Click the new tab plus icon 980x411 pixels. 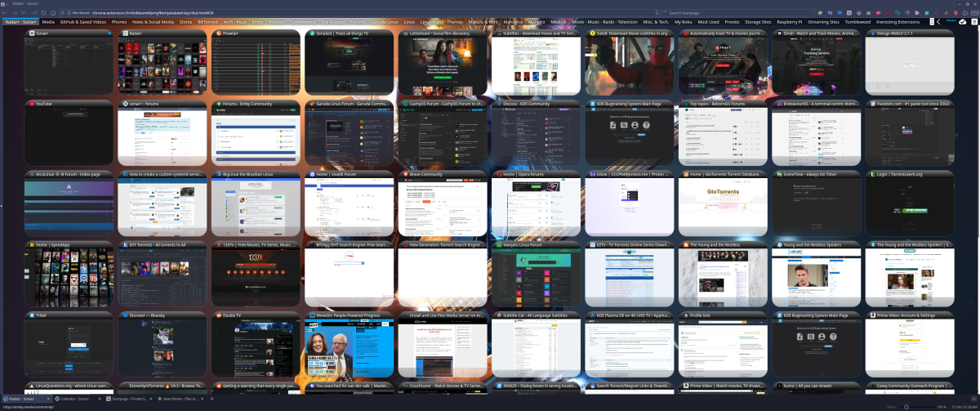(x=212, y=399)
